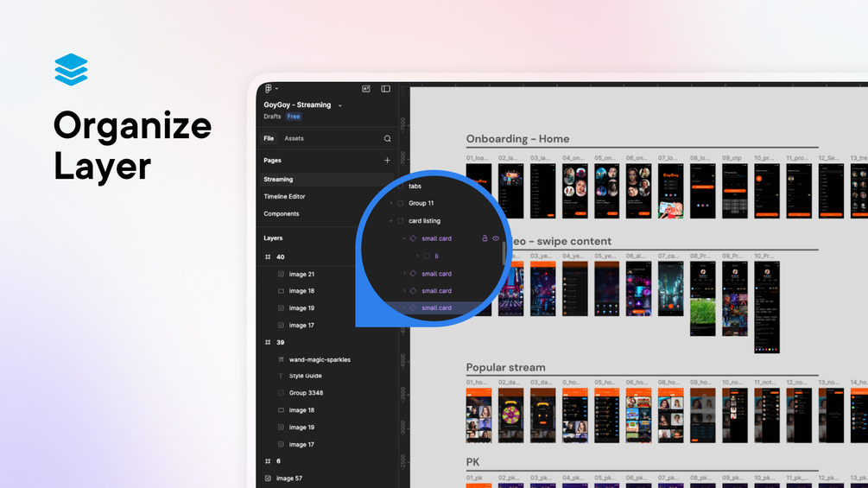Image resolution: width=868 pixels, height=488 pixels.
Task: Click the frame icon of layer 6
Action: coord(268,461)
